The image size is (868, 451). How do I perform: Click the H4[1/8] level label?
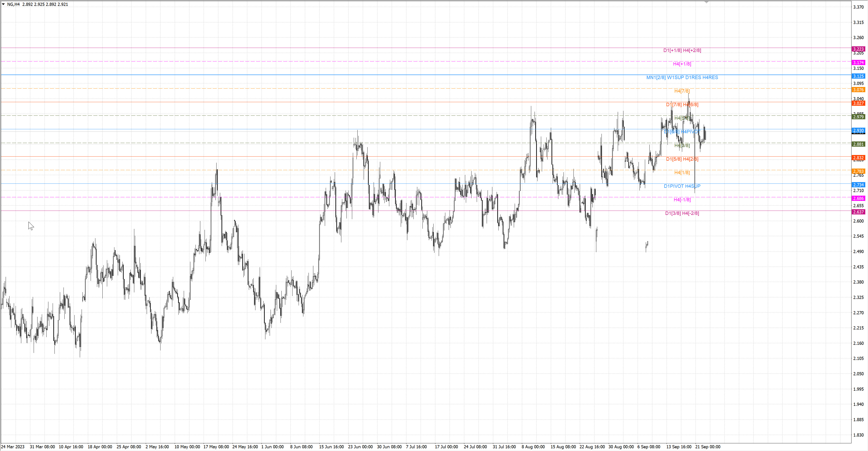682,172
